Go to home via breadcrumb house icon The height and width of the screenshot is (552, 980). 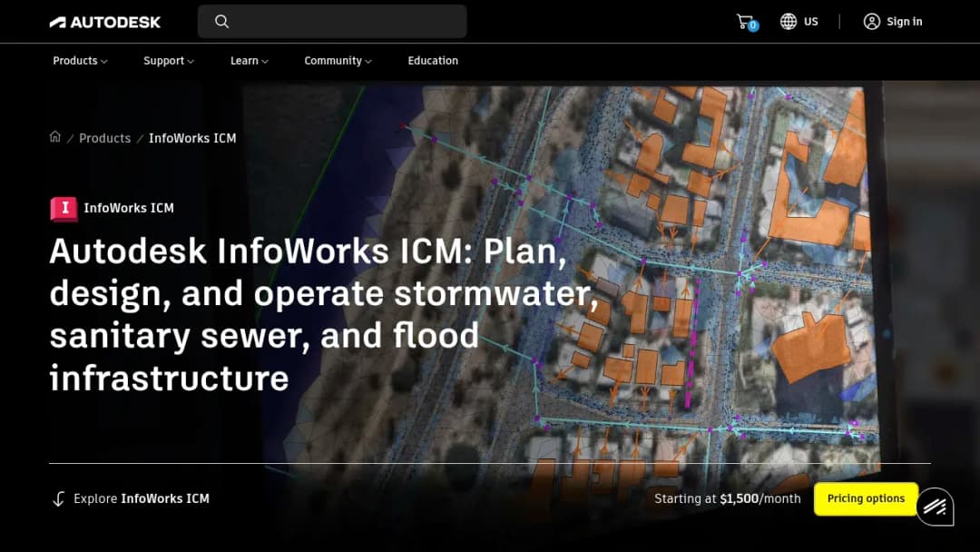(x=55, y=137)
